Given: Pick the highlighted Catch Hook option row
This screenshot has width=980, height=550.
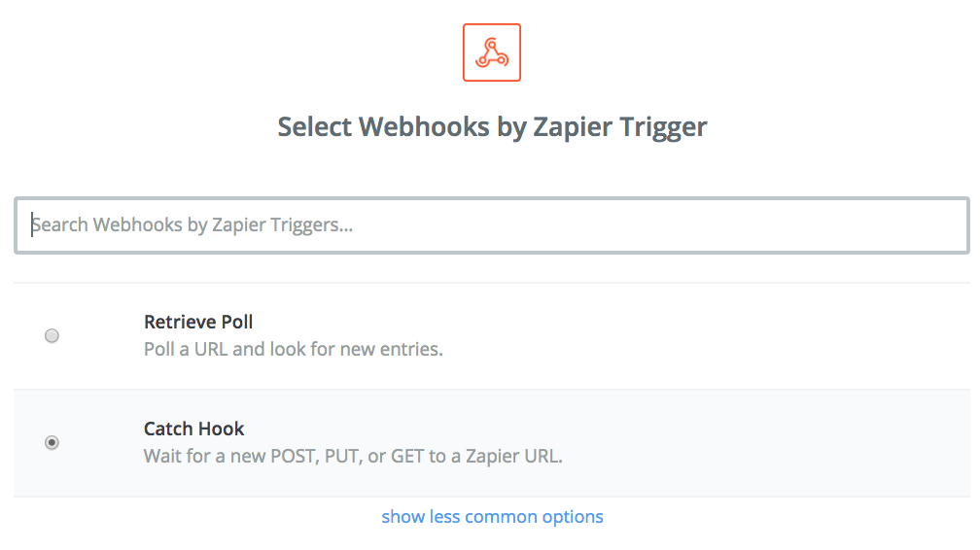Looking at the screenshot, I should [491, 443].
